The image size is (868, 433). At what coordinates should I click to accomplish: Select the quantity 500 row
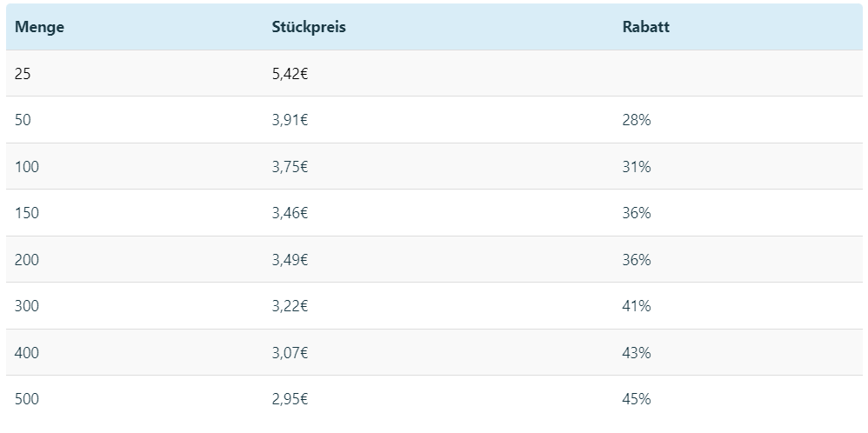(x=434, y=399)
